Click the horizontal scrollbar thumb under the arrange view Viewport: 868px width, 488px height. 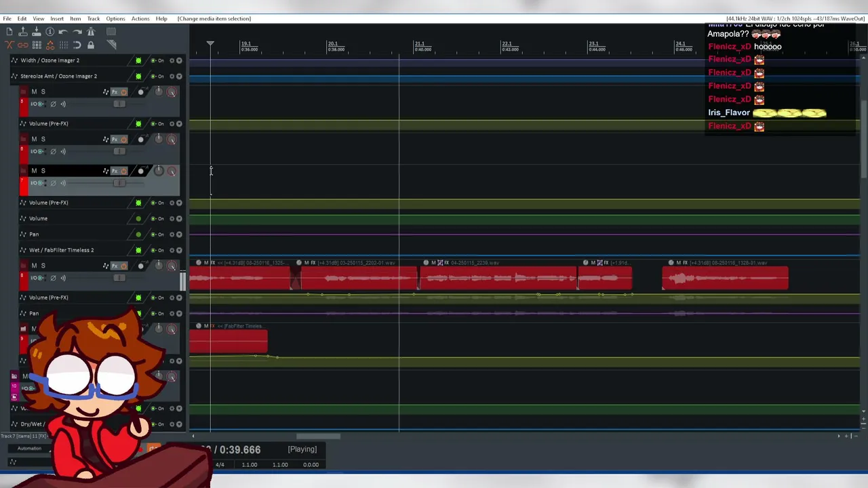tap(318, 436)
